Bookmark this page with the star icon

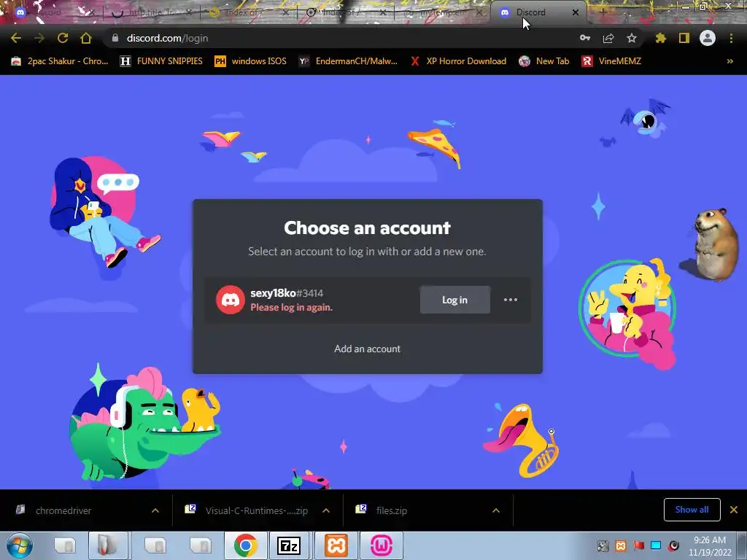point(632,38)
